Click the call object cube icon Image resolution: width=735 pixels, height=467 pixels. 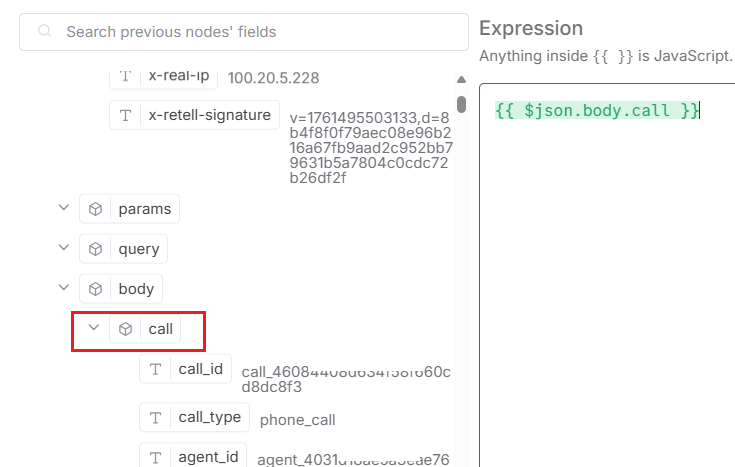point(126,329)
